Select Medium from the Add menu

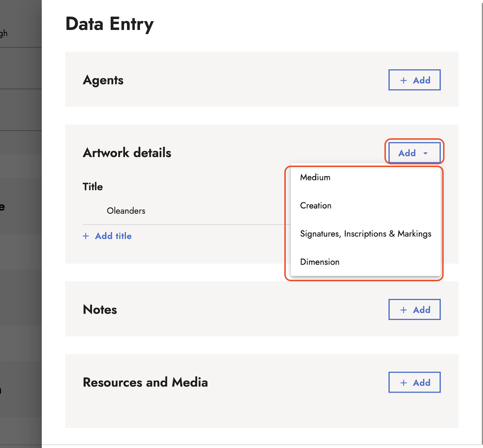click(315, 177)
